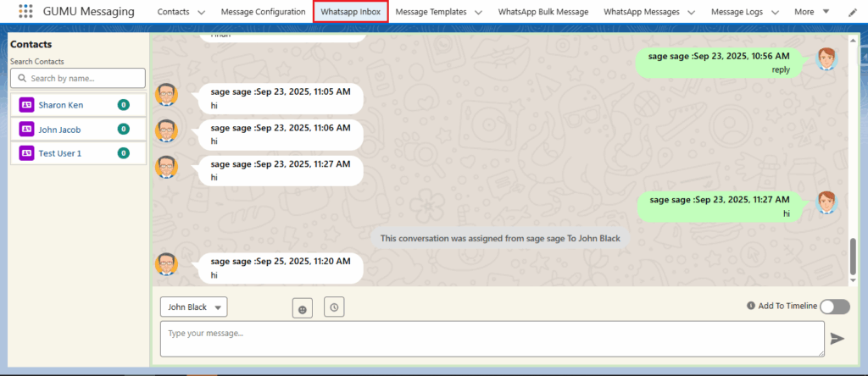Send message with paper plane icon
The image size is (868, 376).
click(x=837, y=339)
